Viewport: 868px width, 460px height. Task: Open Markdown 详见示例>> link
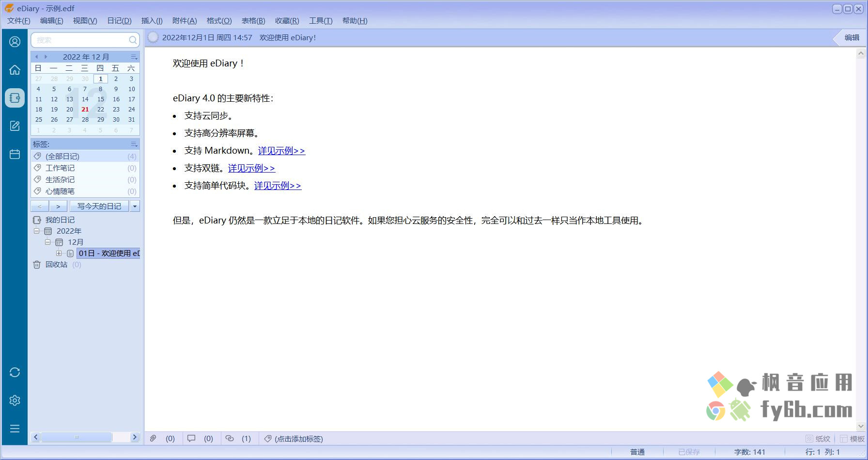pyautogui.click(x=281, y=151)
